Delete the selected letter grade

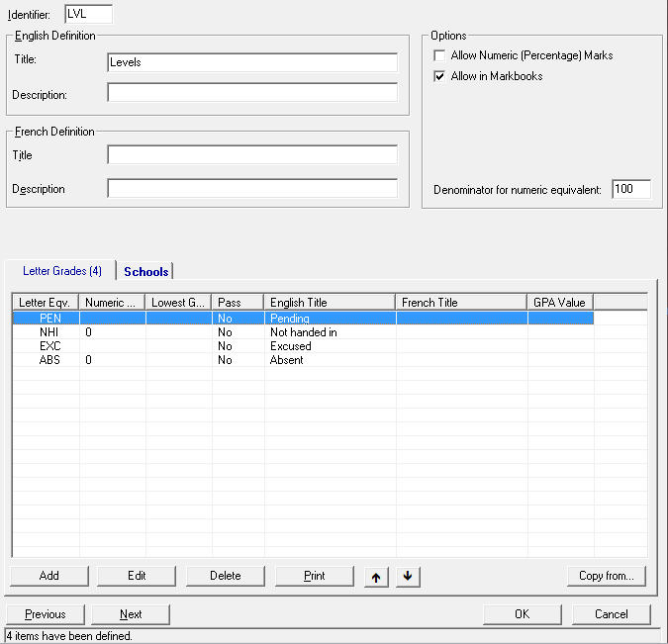pos(225,576)
